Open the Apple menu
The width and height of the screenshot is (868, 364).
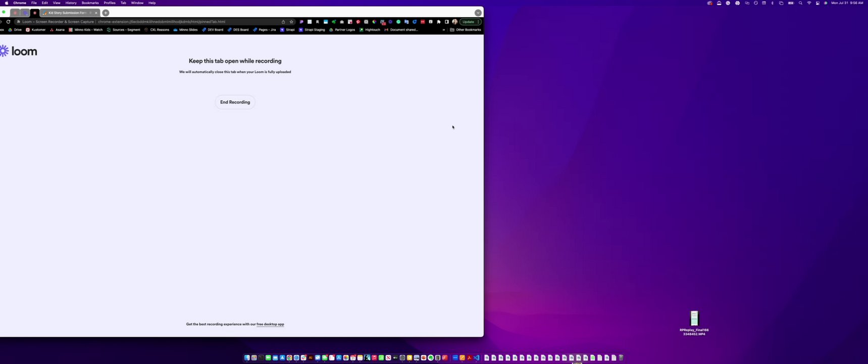pos(7,3)
